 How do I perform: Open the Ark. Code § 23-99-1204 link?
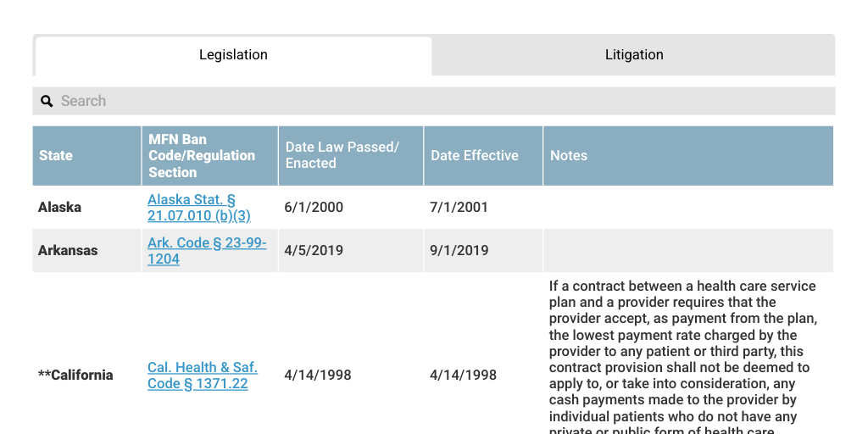pos(207,251)
